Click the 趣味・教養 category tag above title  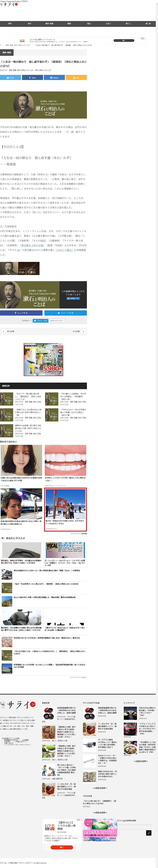(7, 53)
